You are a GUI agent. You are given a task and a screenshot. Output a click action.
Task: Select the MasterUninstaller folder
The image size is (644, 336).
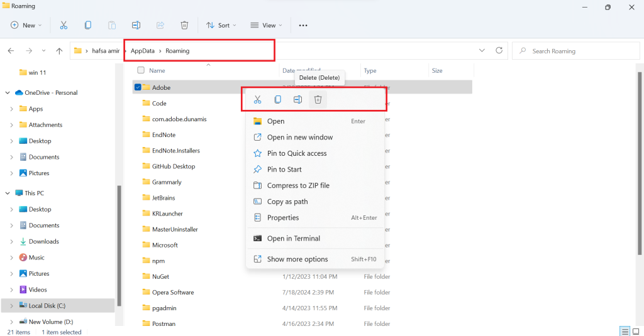pyautogui.click(x=175, y=229)
